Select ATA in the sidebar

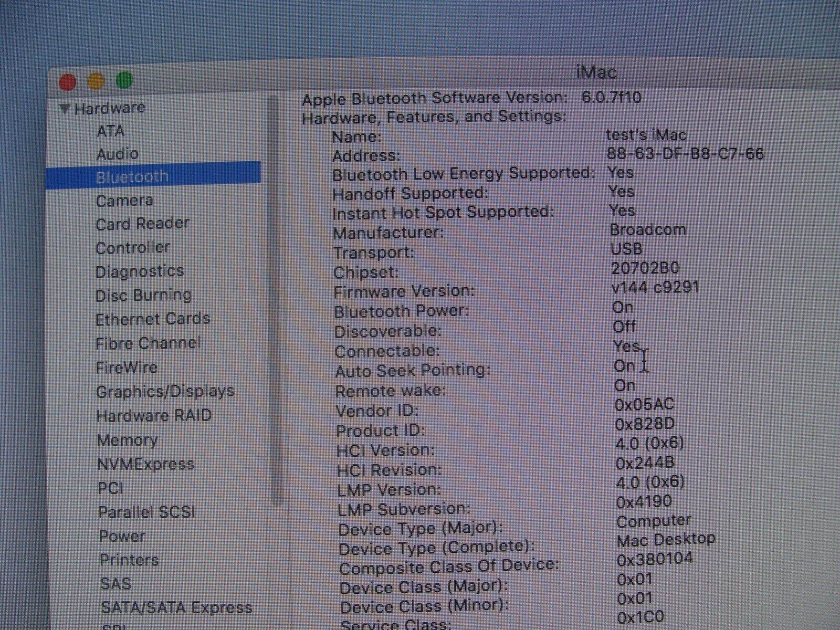(x=110, y=131)
